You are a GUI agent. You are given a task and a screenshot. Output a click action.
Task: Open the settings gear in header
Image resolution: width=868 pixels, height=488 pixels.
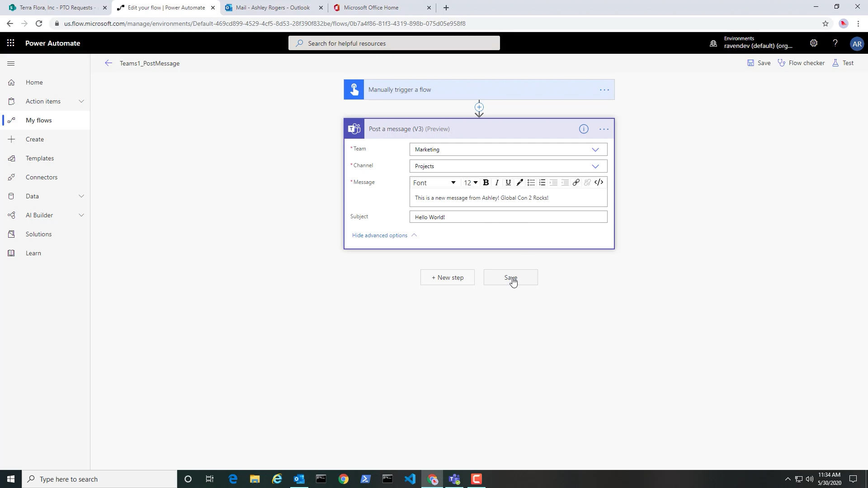813,43
